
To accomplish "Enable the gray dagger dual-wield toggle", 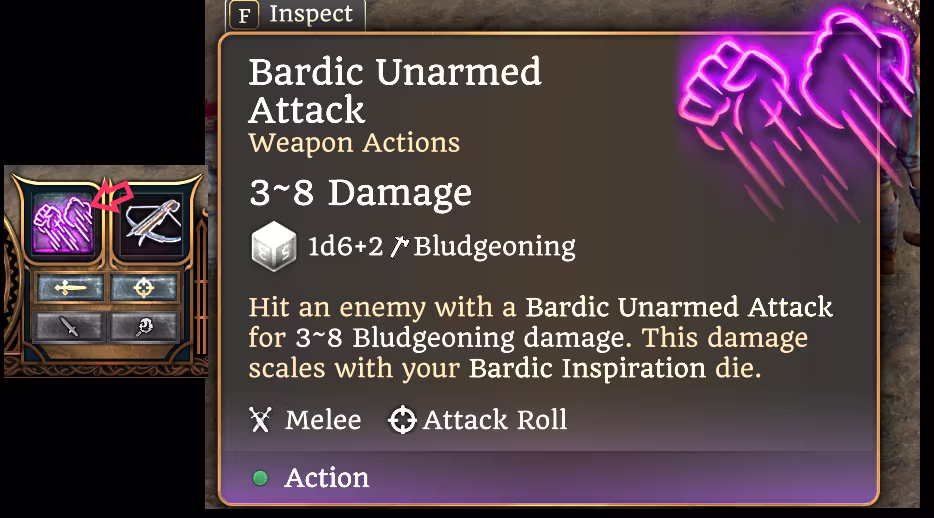I will tap(70, 326).
